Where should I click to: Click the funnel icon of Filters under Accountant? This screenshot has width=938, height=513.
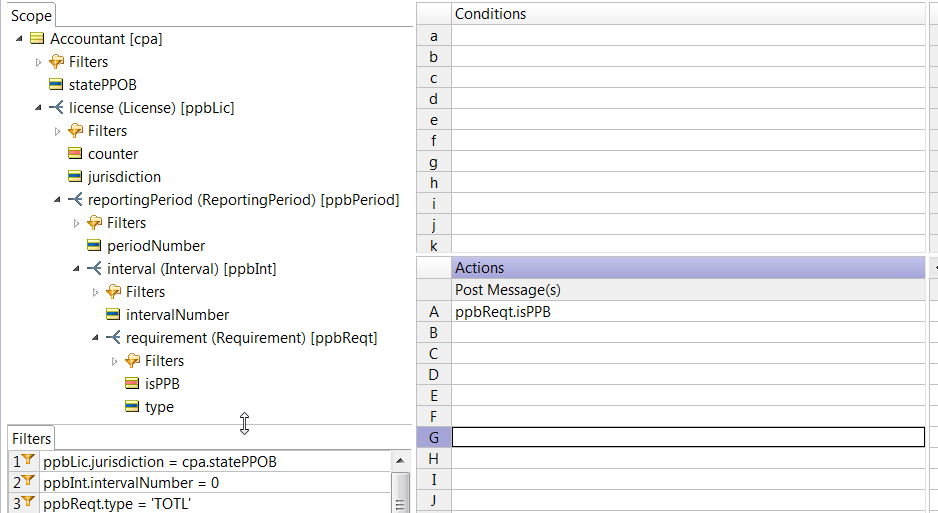(x=56, y=62)
